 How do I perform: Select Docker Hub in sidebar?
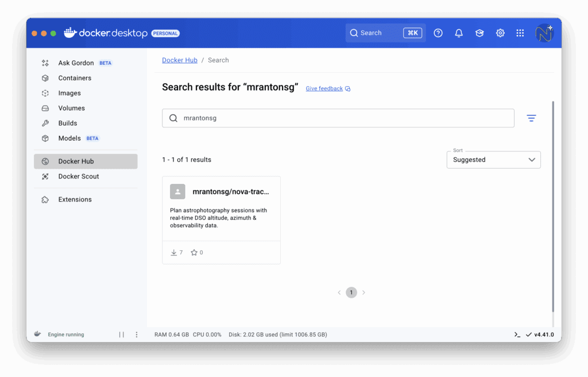tap(86, 161)
